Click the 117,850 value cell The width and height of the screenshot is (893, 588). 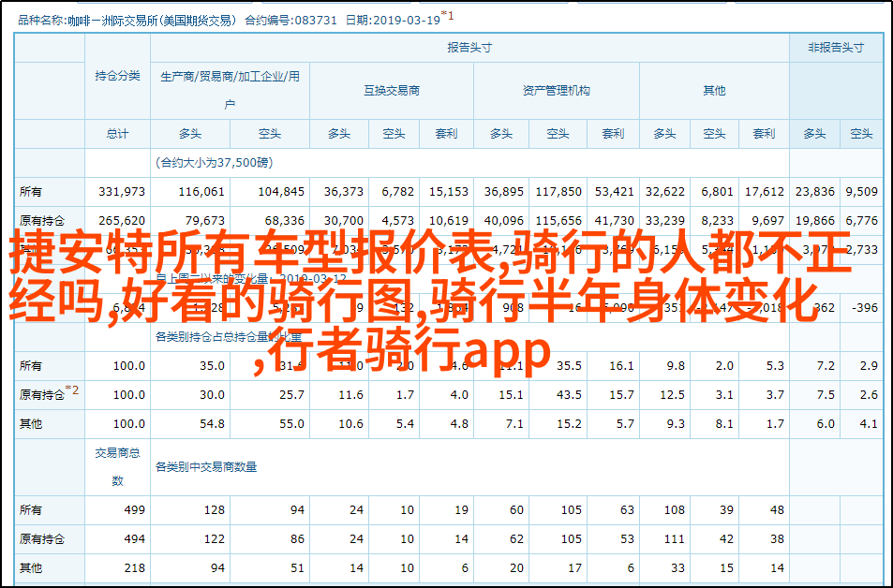558,191
